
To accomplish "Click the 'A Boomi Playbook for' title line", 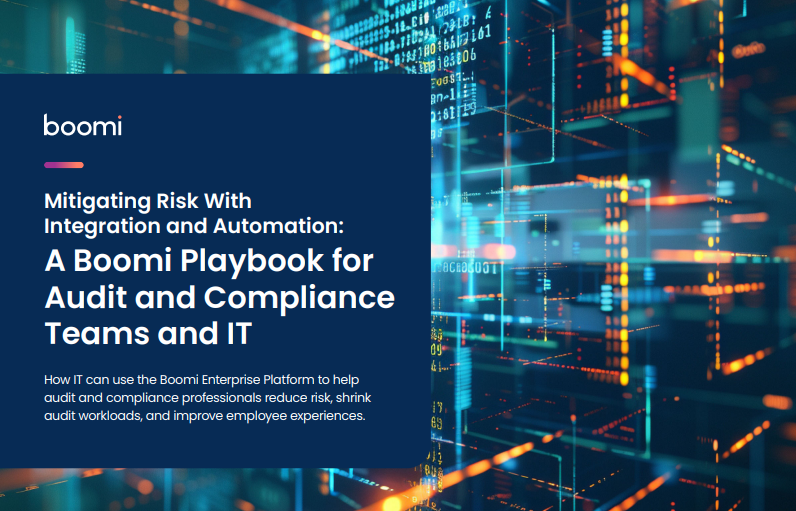I will click(208, 262).
